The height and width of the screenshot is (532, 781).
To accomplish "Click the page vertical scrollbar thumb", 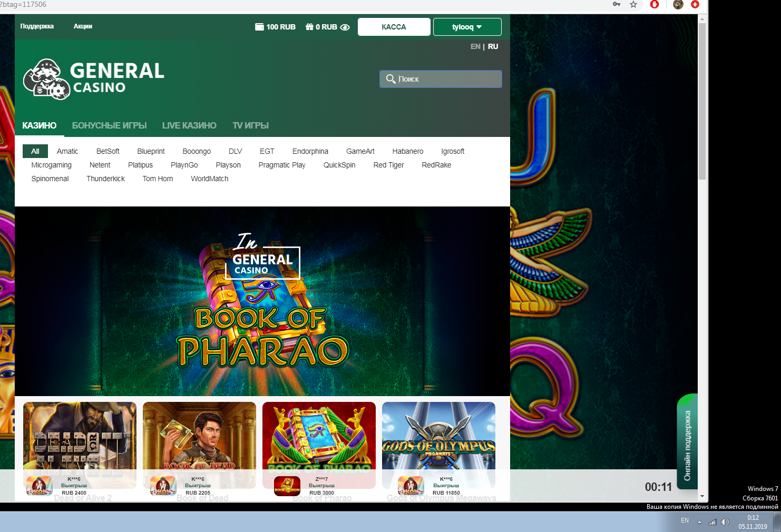I will pyautogui.click(x=702, y=101).
